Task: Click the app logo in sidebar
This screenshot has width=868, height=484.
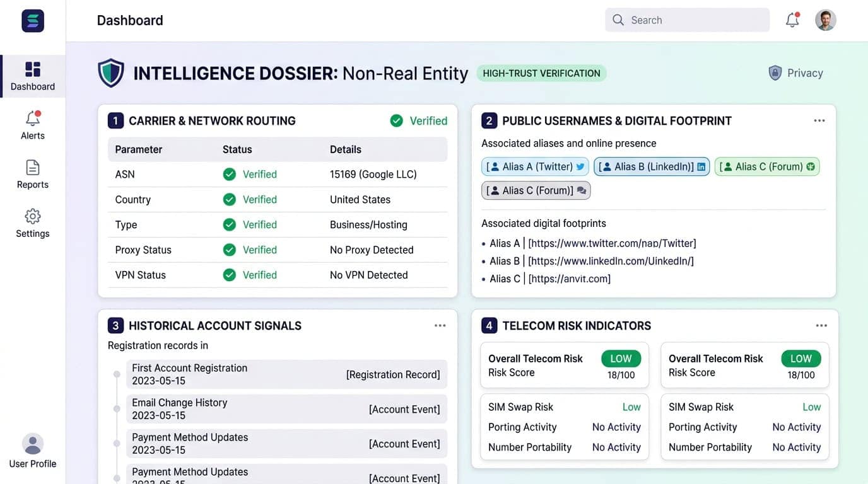Action: click(x=33, y=21)
